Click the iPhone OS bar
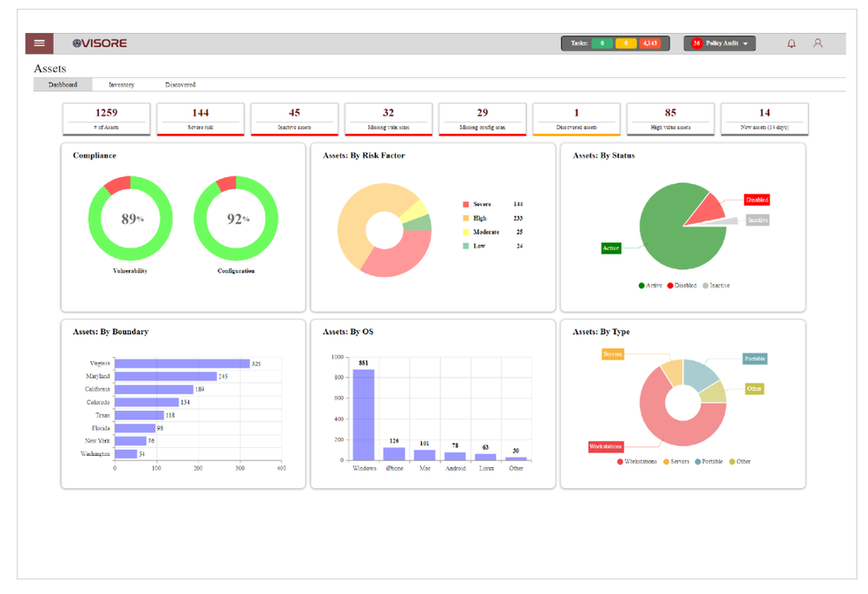Image resolution: width=868 pixels, height=594 pixels. (x=394, y=454)
